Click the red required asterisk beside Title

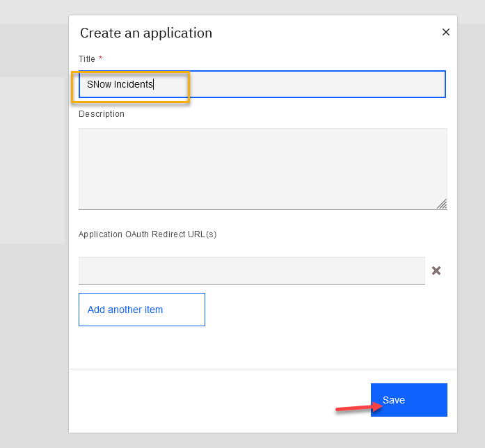click(x=100, y=59)
